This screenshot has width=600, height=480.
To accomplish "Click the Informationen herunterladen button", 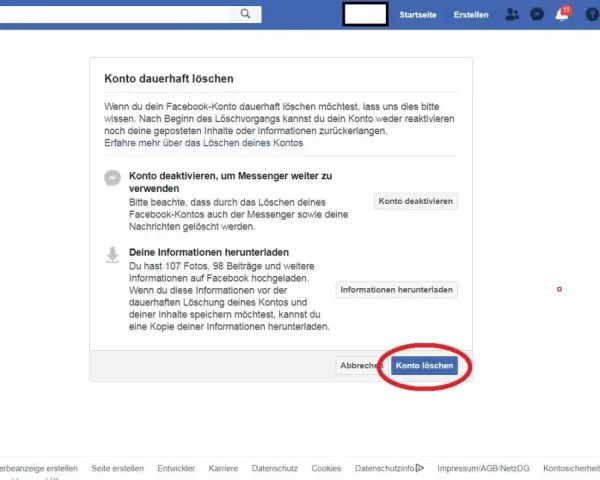I will tap(396, 290).
